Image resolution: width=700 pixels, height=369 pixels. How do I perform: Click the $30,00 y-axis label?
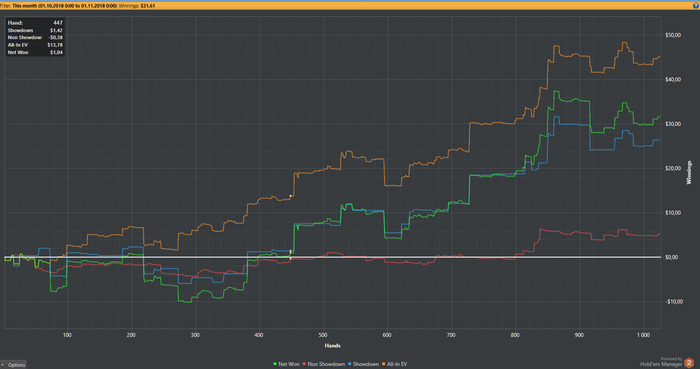673,124
